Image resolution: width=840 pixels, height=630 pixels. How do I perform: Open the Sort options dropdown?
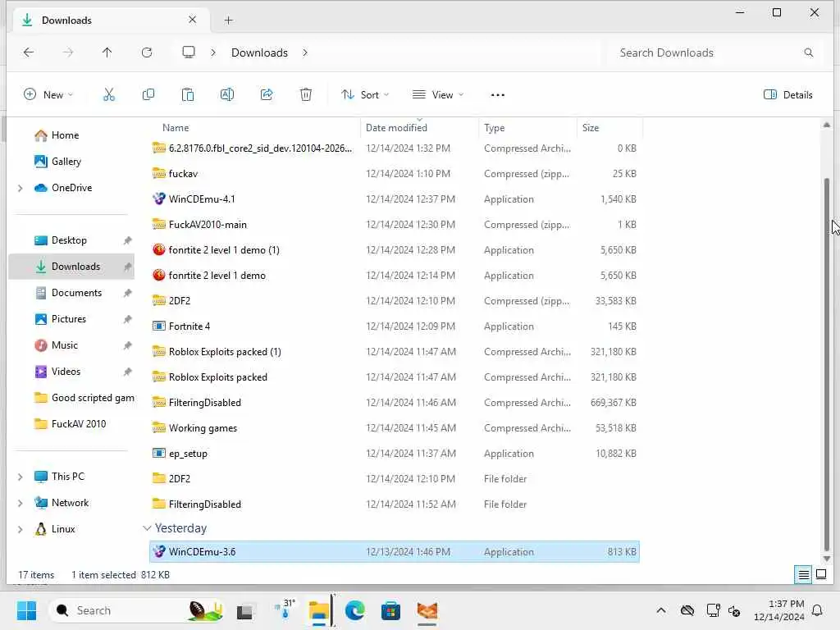point(365,95)
